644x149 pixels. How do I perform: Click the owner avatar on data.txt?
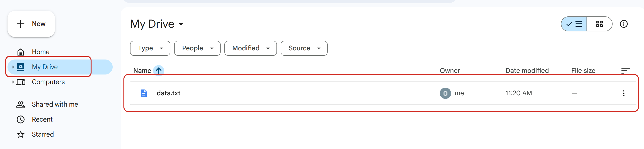445,93
